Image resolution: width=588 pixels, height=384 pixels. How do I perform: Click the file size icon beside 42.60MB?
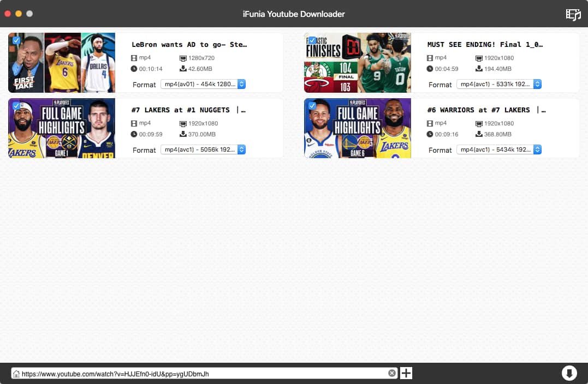tap(182, 69)
